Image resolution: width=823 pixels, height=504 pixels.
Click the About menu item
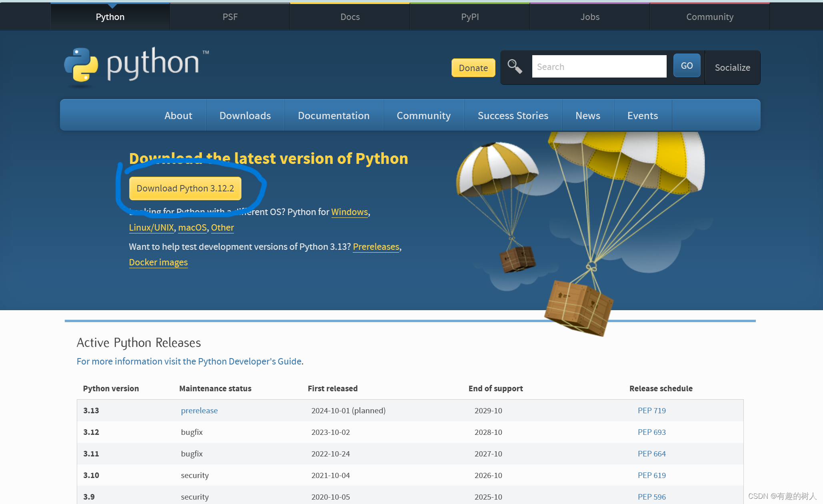pyautogui.click(x=178, y=116)
